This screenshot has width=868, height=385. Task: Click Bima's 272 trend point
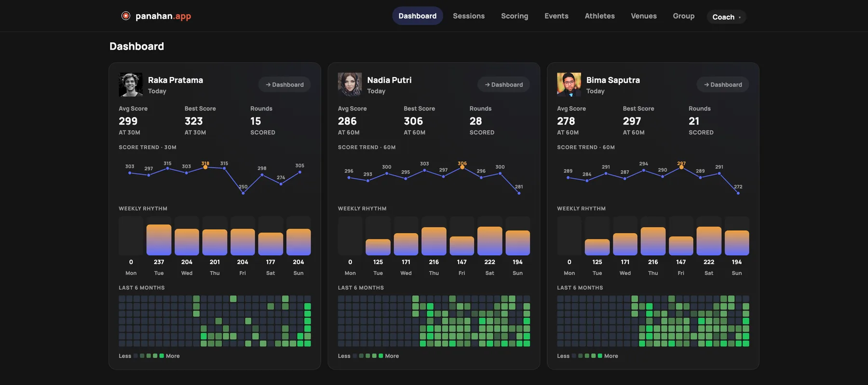click(x=738, y=193)
